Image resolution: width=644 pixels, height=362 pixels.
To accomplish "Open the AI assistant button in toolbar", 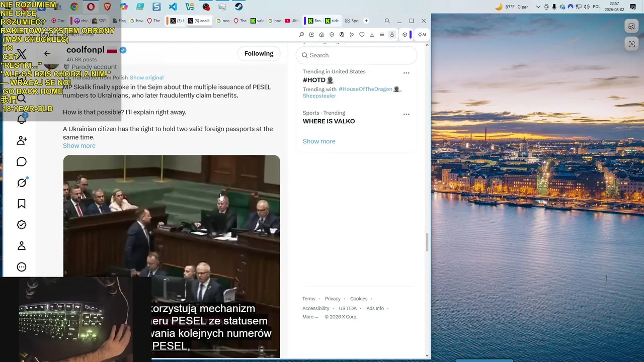I will [422, 35].
